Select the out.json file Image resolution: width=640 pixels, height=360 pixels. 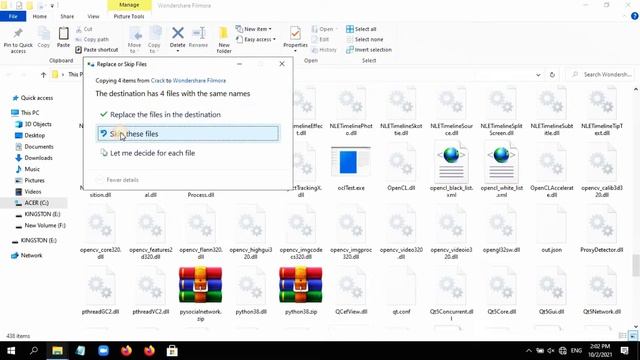551,229
